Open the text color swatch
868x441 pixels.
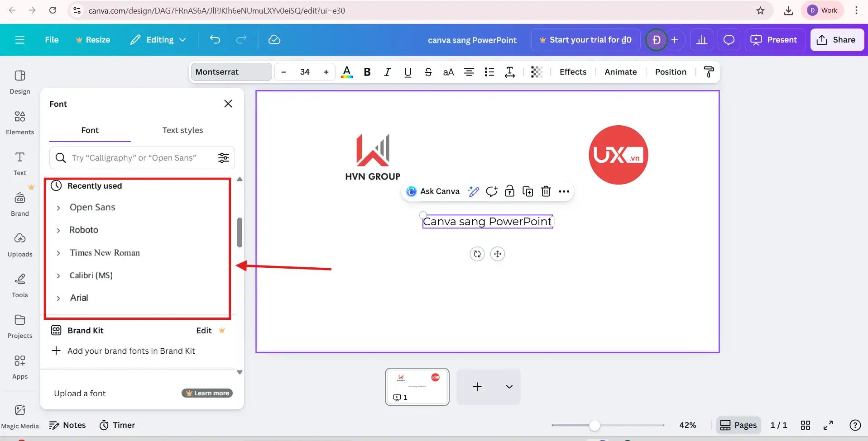[x=347, y=72]
